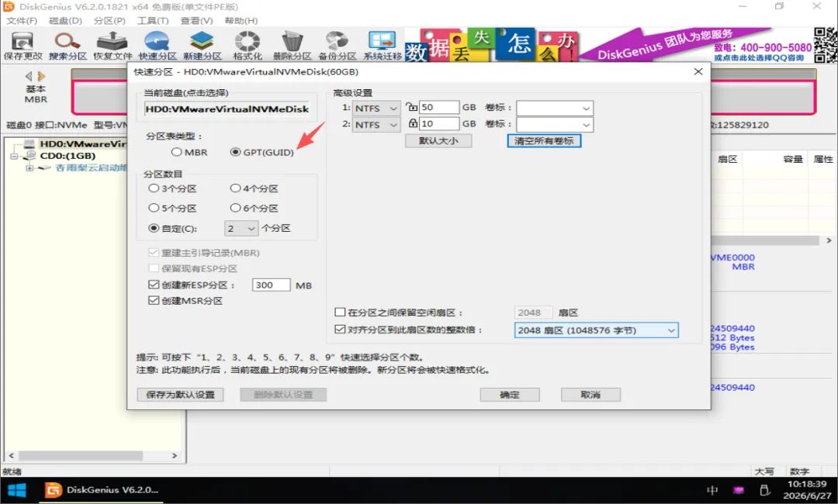Screen dimensions: 838x504
Task: Open the partition 1 file system dropdown
Action: tap(376, 108)
